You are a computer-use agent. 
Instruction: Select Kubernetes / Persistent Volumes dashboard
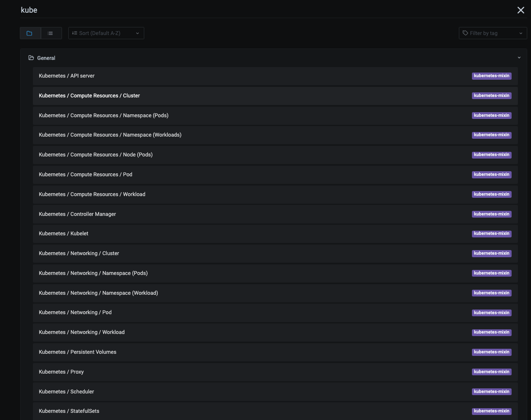click(x=78, y=352)
